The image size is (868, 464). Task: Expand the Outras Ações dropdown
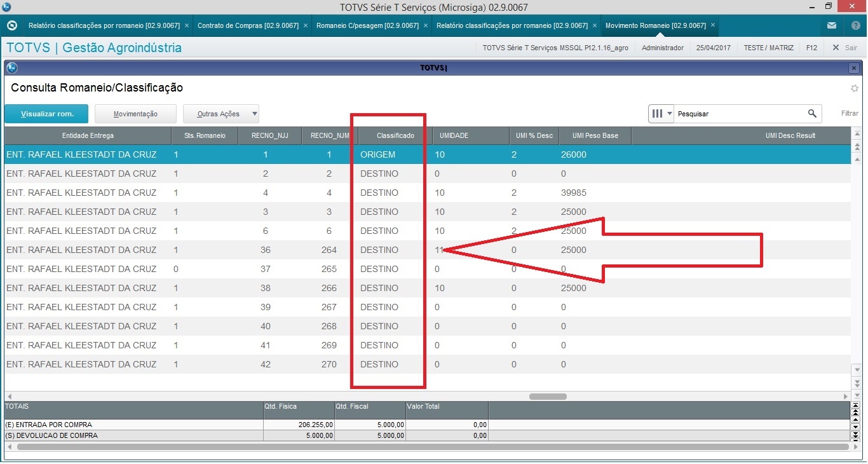(x=255, y=114)
